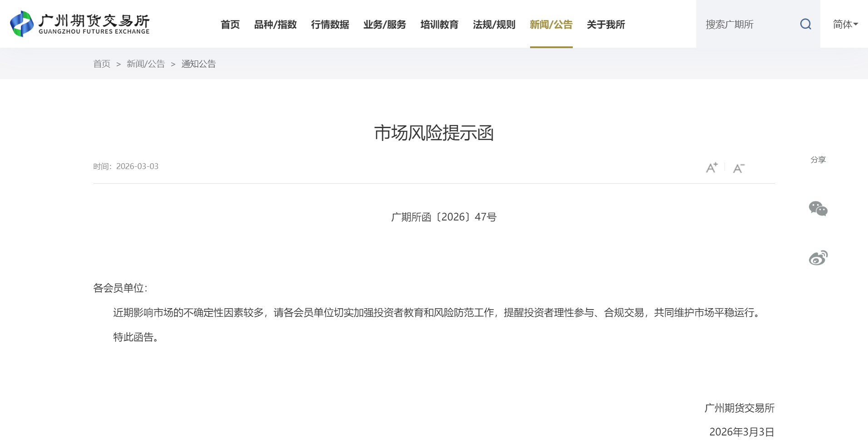Viewport: 868px width, 445px height.
Task: Open the 行情数据 menu
Action: (x=330, y=25)
